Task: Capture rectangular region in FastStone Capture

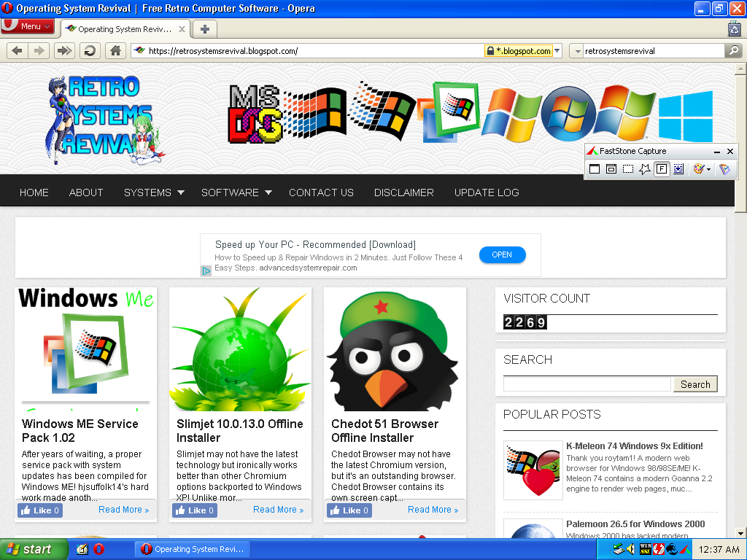Action: click(x=628, y=168)
